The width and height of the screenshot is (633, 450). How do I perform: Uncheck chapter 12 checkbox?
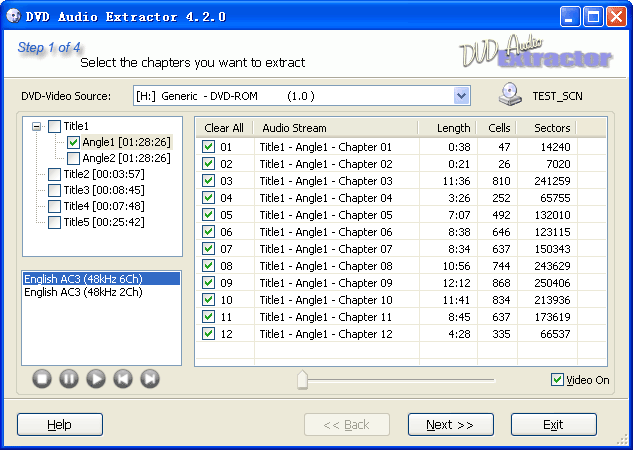click(208, 333)
